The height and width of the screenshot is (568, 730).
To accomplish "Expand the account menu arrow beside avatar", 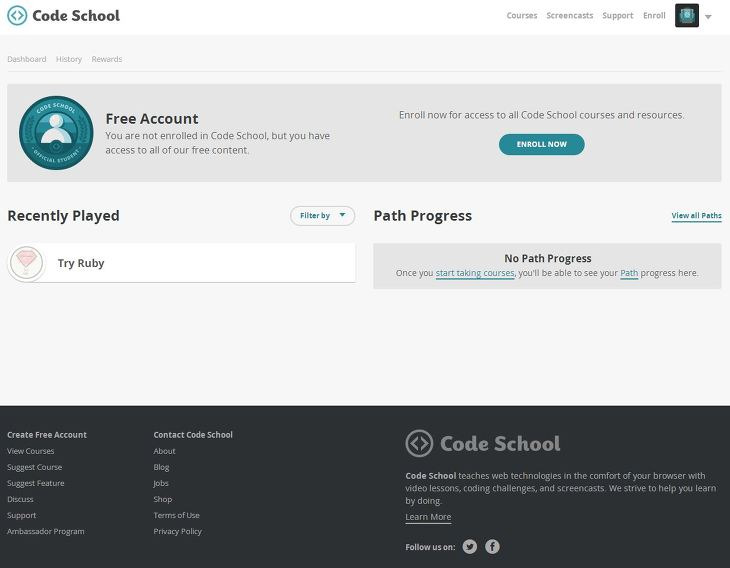I will (708, 17).
